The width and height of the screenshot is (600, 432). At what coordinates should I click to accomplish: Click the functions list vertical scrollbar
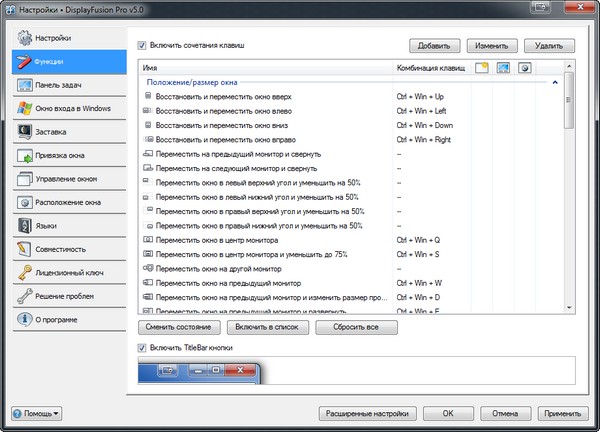[x=568, y=200]
